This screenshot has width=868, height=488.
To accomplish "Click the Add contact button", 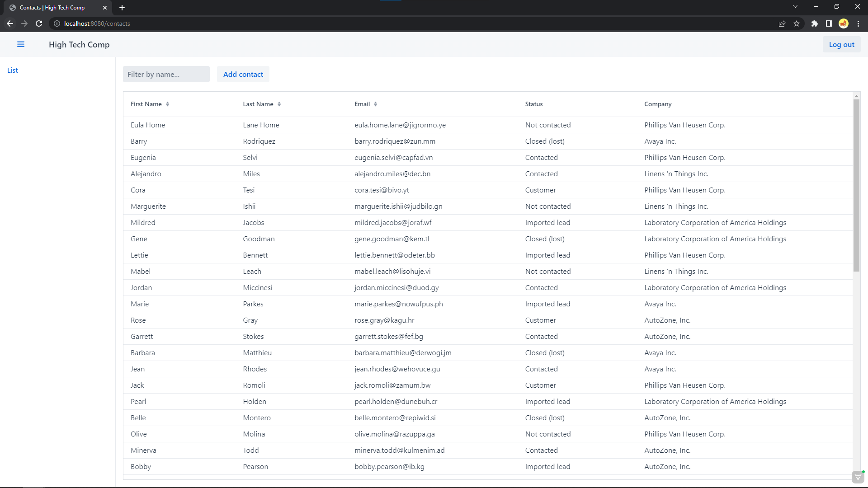I will coord(243,74).
